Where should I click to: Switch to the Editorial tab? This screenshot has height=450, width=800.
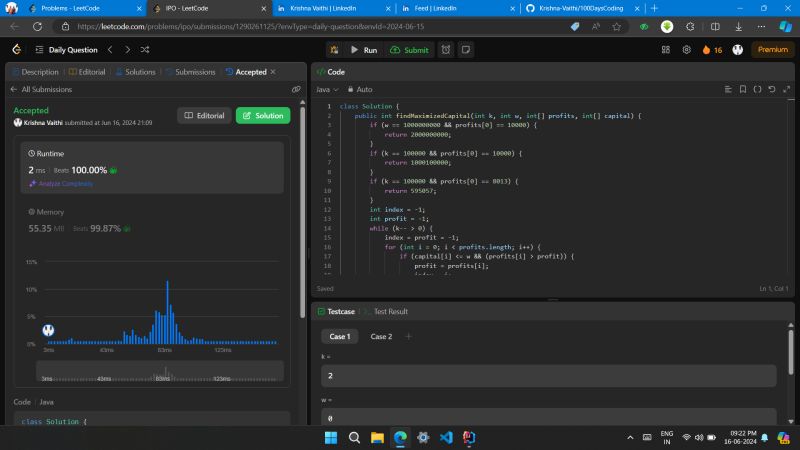(88, 72)
